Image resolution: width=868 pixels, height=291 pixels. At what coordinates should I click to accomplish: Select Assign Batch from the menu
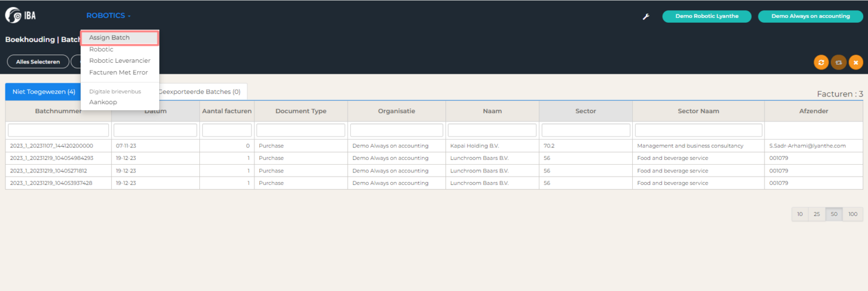110,38
